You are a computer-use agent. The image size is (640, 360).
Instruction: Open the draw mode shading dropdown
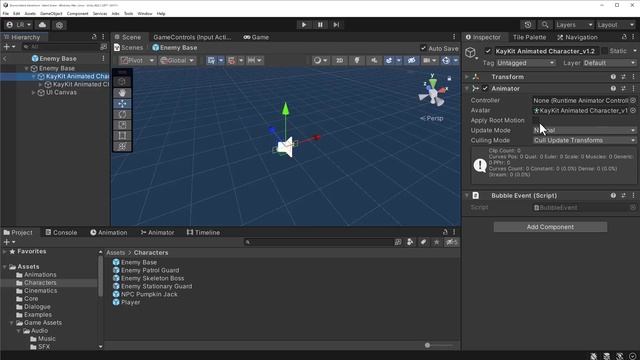click(x=320, y=60)
